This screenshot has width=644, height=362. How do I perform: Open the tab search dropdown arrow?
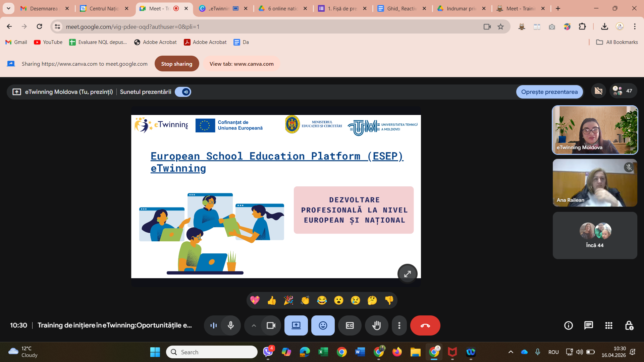pyautogui.click(x=8, y=8)
